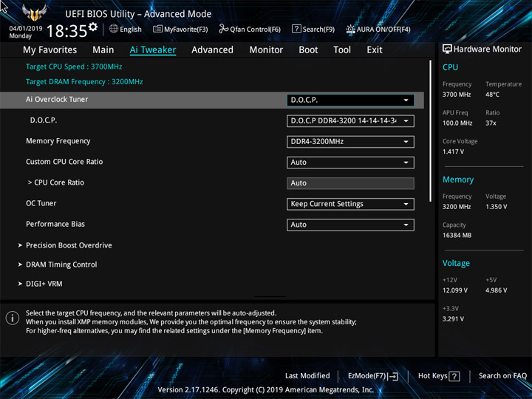
Task: Click the clock settings gear icon
Action: [x=93, y=27]
